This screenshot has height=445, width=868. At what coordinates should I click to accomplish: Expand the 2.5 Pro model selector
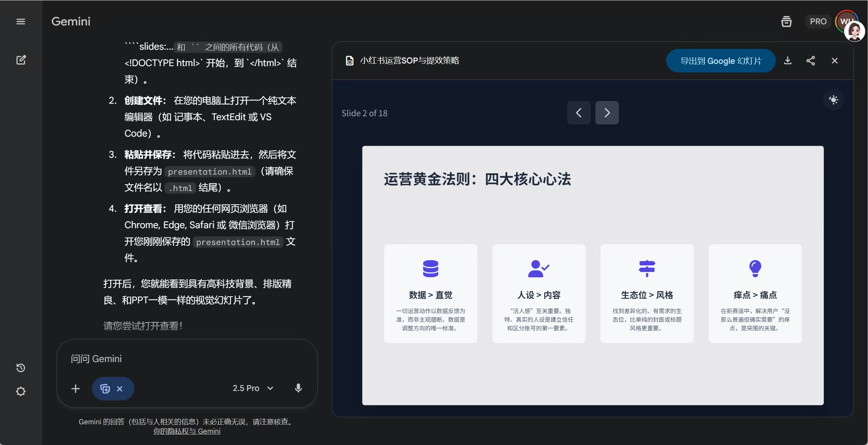[x=253, y=388]
